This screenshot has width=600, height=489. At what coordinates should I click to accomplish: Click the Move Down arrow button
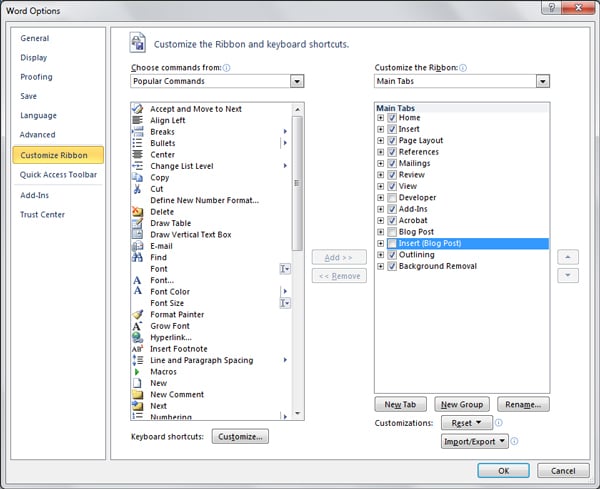[x=568, y=275]
